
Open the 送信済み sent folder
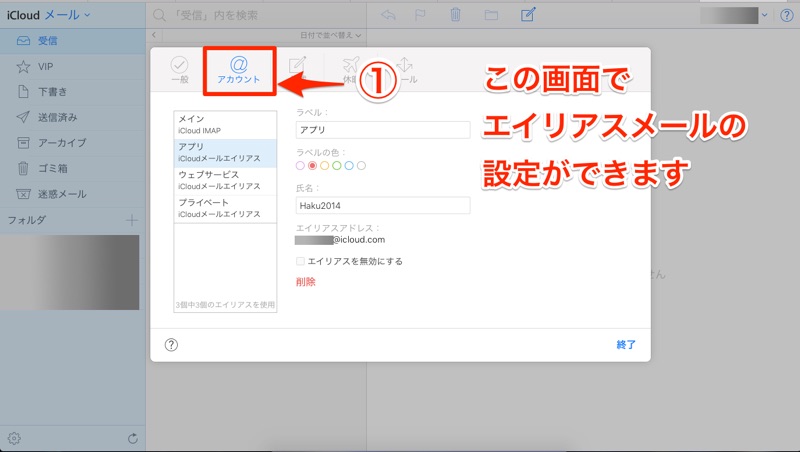click(x=72, y=117)
